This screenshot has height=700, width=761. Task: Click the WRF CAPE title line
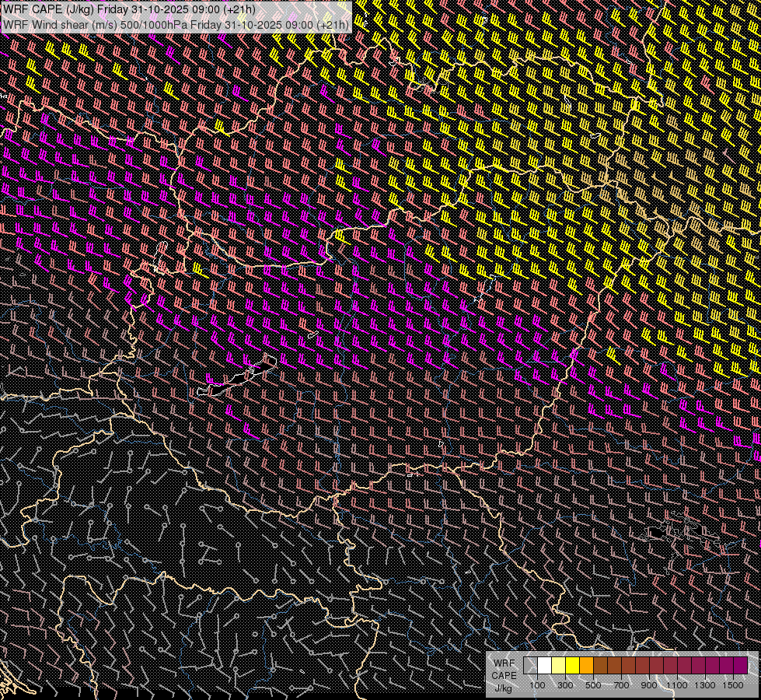pyautogui.click(x=130, y=9)
